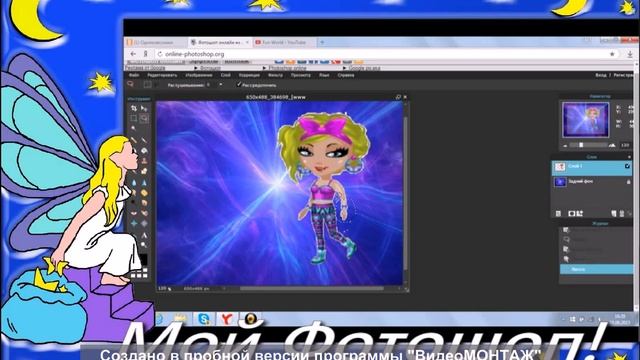
Task: Click the canvas horizontal scrollbar
Action: point(311,289)
